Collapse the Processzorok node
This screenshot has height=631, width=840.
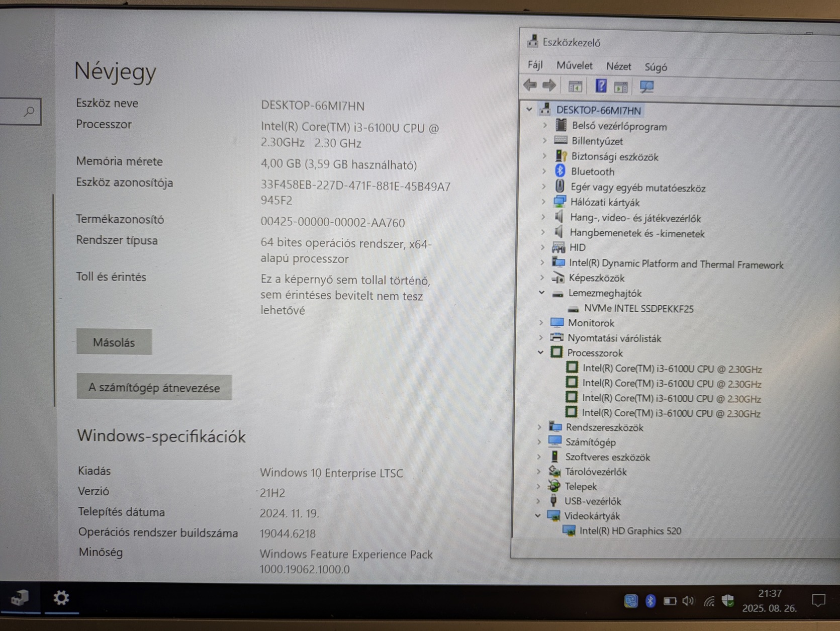point(541,352)
